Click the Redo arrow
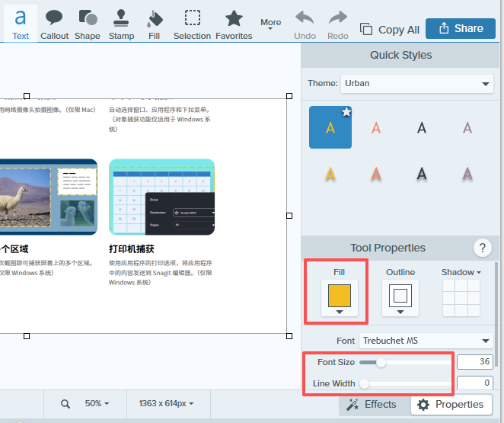This screenshot has width=504, height=423. (x=338, y=24)
